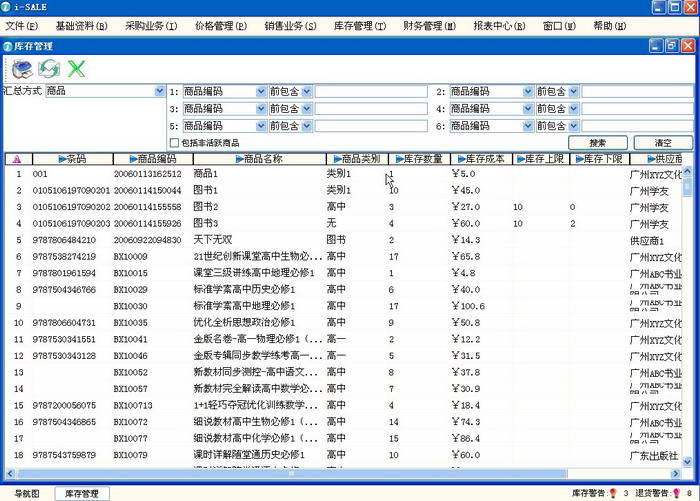Click the red 库存警告 alert icon
This screenshot has width=700, height=501.
coord(613,493)
